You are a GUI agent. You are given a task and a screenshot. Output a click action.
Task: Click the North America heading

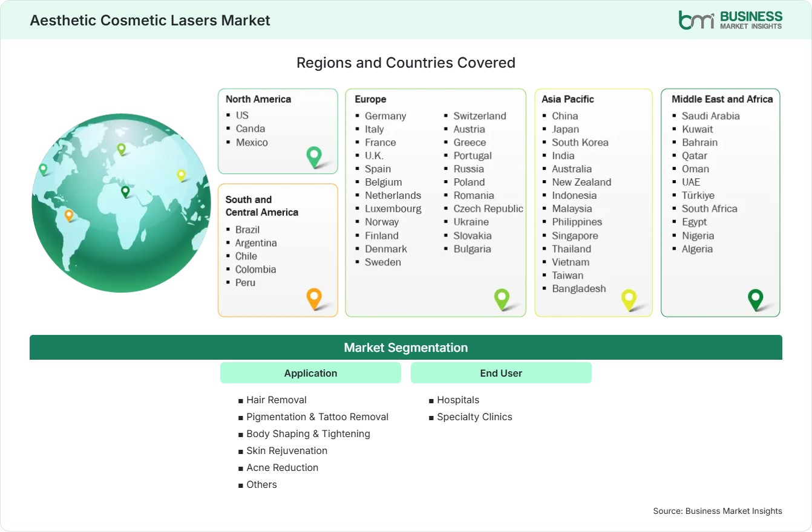258,99
